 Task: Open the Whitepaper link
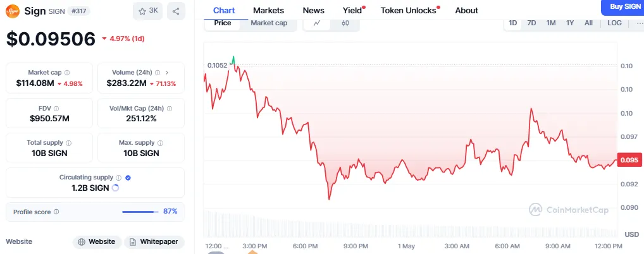tap(154, 241)
